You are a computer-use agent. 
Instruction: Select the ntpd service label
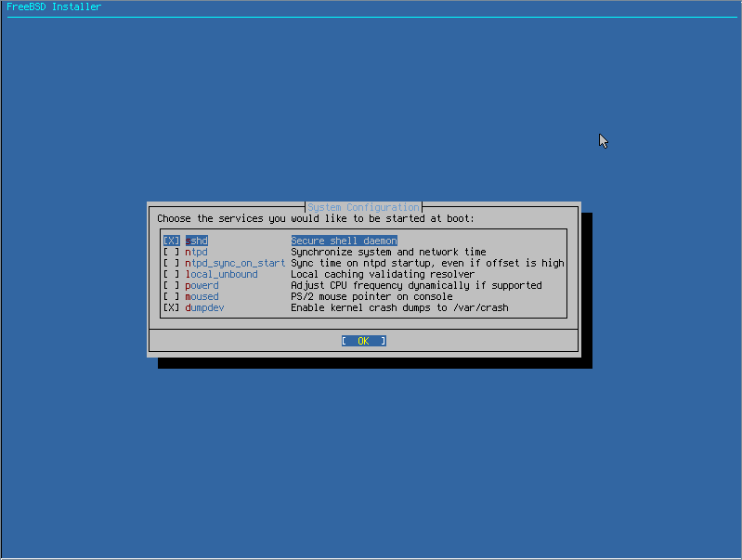pyautogui.click(x=196, y=252)
